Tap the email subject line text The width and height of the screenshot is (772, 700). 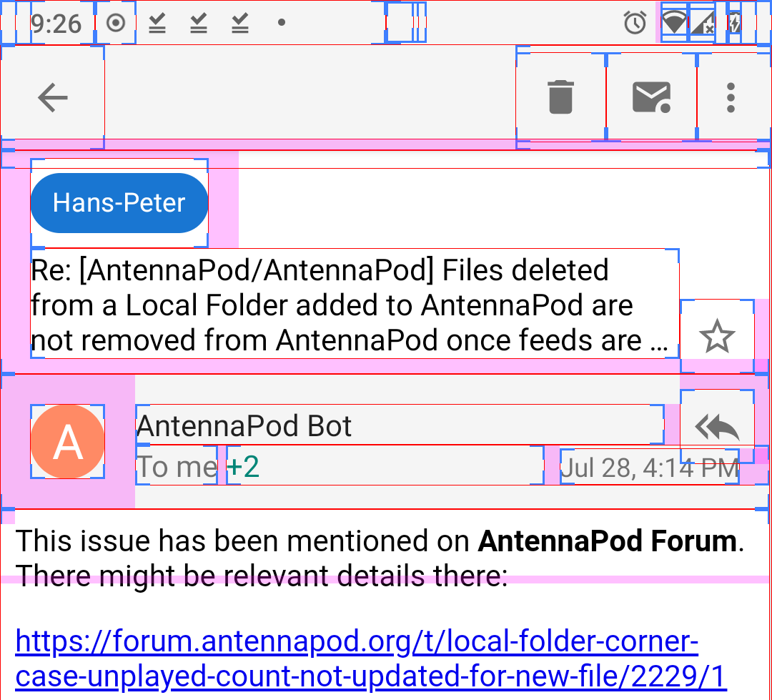[x=355, y=304]
